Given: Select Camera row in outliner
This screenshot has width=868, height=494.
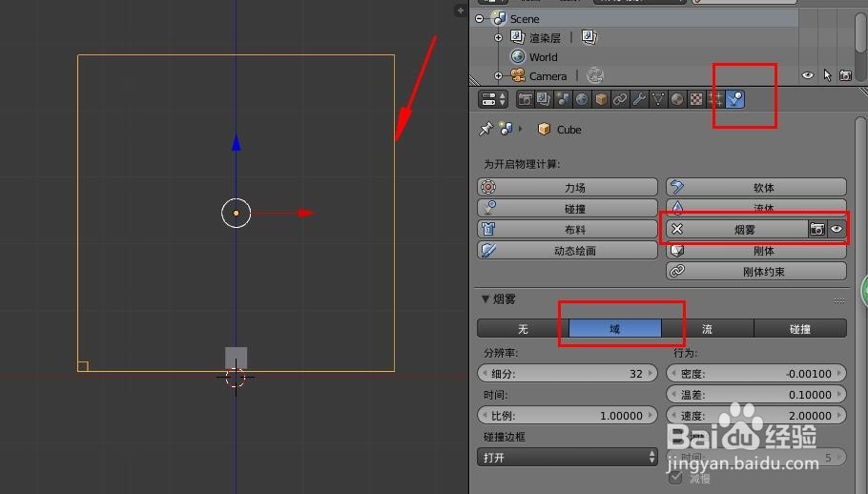Looking at the screenshot, I should pyautogui.click(x=636, y=75).
